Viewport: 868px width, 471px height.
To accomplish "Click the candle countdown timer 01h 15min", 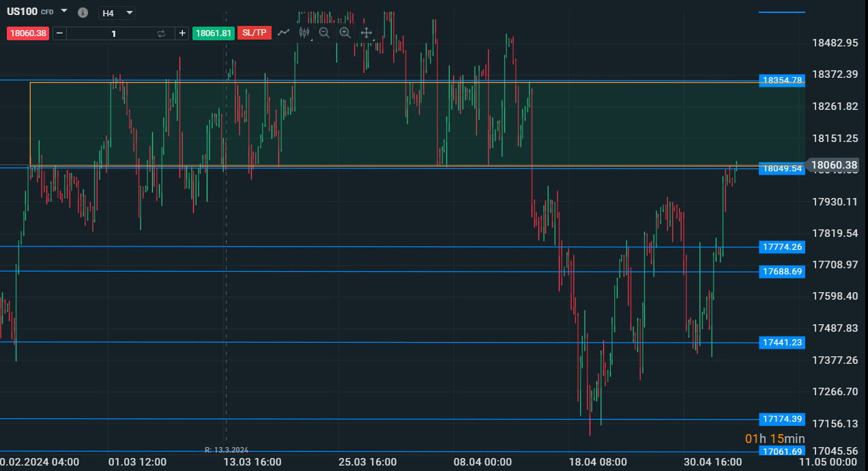I will coord(775,439).
